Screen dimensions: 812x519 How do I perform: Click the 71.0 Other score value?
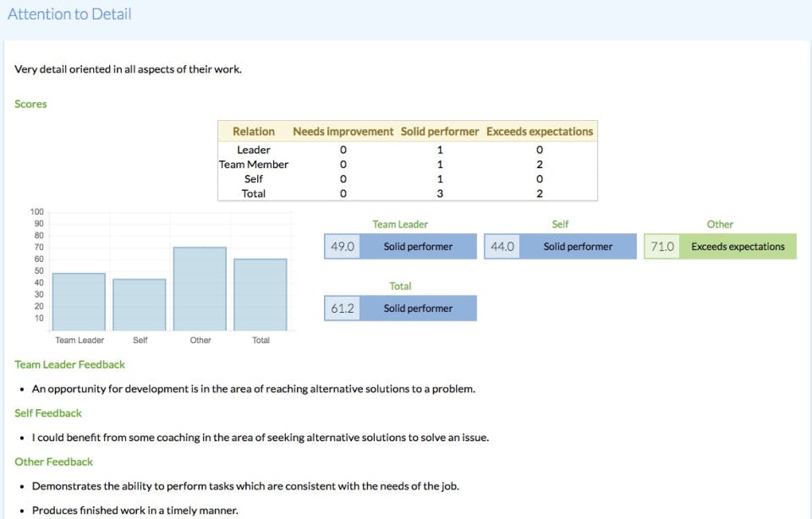pos(662,246)
